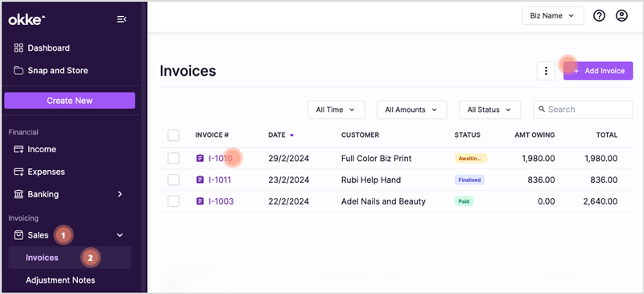Open Adjustment Notes in the sidebar

[60, 280]
